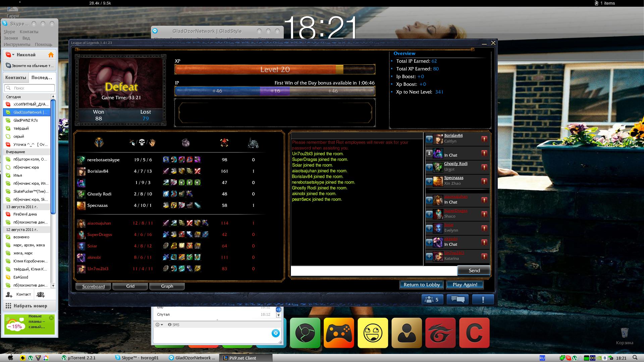The image size is (644, 362).
Task: Report player Ghostly Rodi with red exclamation icon
Action: [x=484, y=167]
